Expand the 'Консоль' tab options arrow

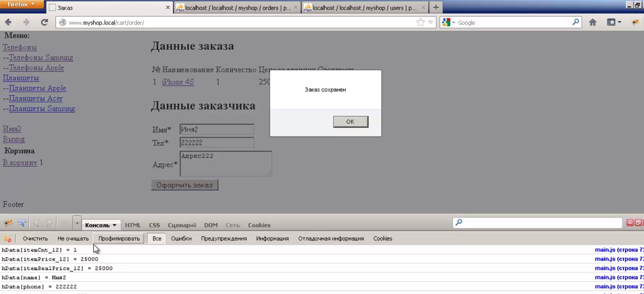[x=114, y=225]
